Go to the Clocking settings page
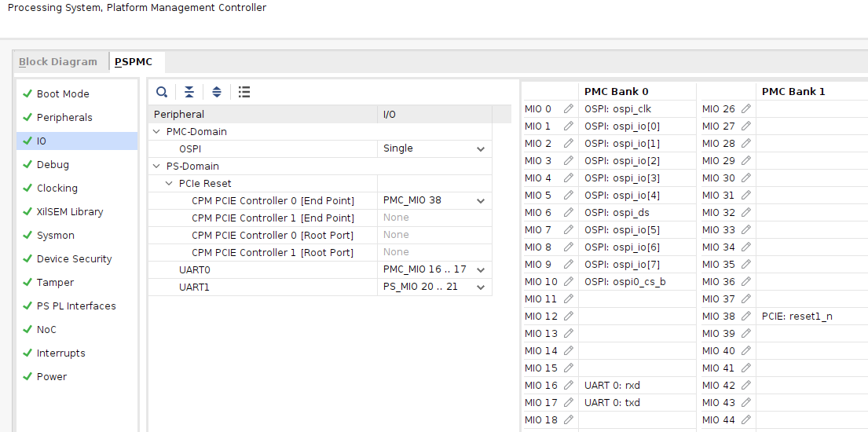The height and width of the screenshot is (432, 868). coord(57,188)
